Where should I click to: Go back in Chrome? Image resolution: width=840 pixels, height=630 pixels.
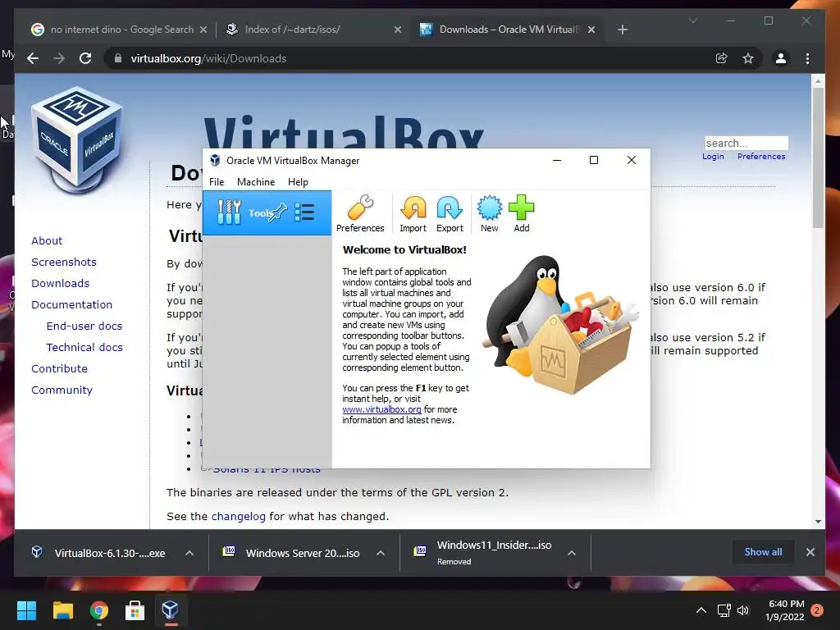[x=33, y=58]
